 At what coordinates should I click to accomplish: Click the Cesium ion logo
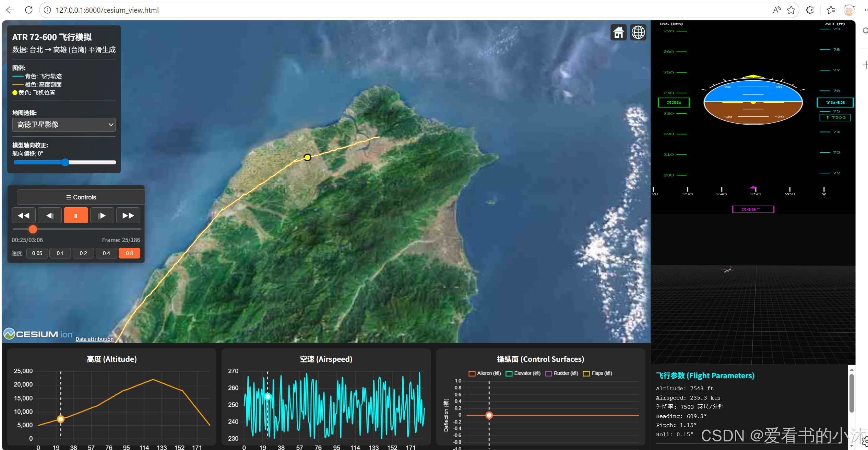38,334
